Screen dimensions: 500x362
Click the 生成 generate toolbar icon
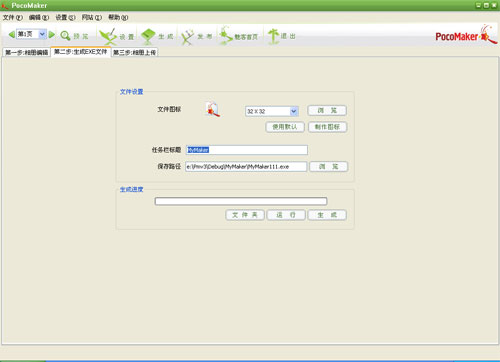157,36
